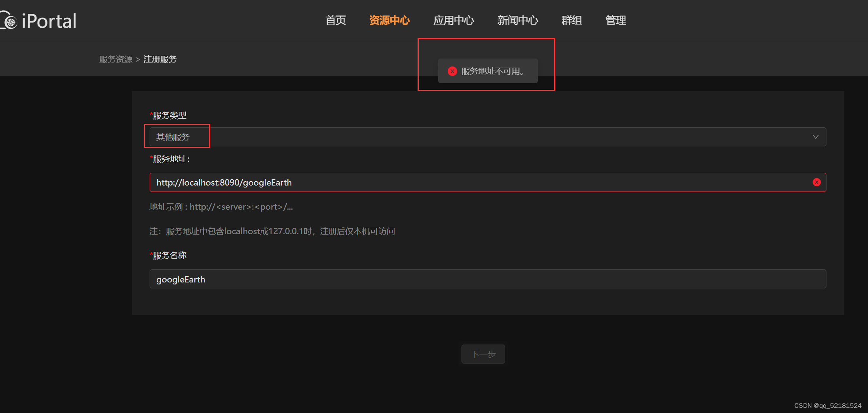Click the 服务资源 breadcrumb link
The width and height of the screenshot is (868, 413).
tap(116, 59)
